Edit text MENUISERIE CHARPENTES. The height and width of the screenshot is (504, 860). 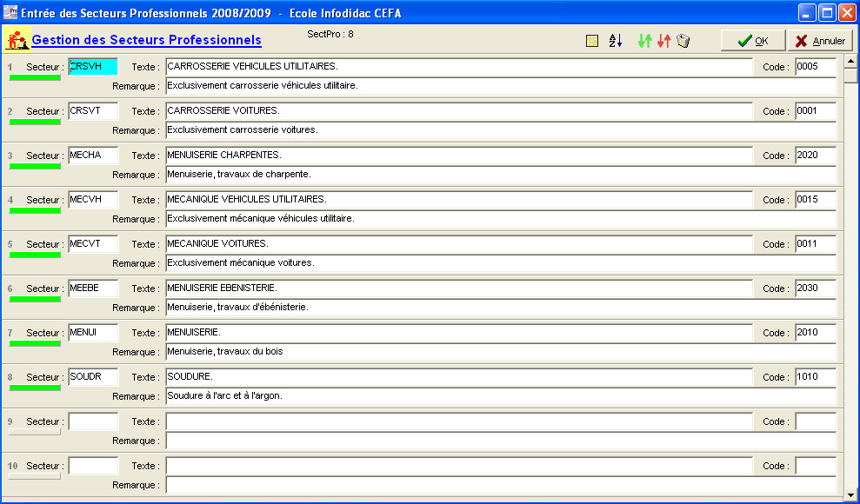tap(459, 156)
